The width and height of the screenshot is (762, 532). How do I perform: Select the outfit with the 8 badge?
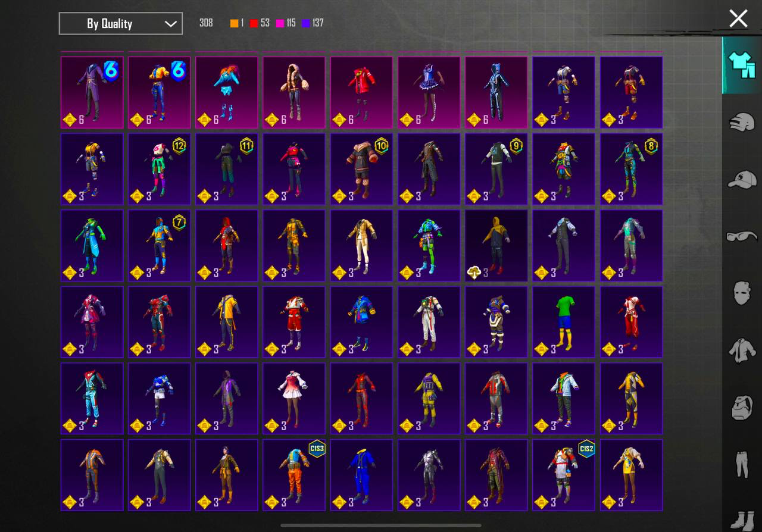coord(631,169)
